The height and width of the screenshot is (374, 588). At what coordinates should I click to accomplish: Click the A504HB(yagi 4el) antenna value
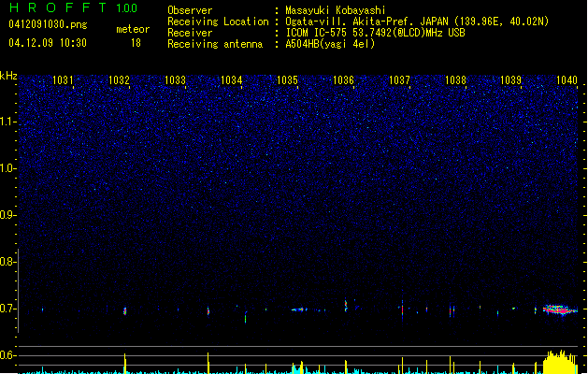tap(330, 44)
